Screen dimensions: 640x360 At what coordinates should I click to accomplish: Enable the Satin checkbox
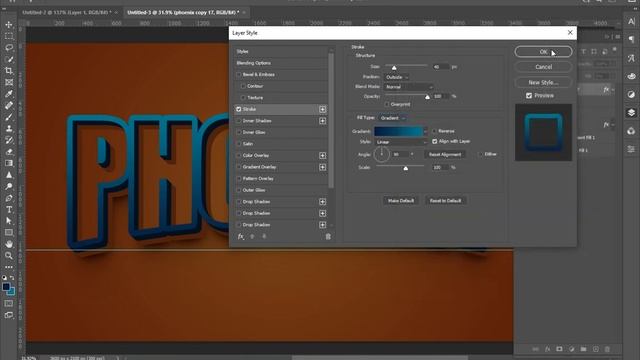pos(239,144)
